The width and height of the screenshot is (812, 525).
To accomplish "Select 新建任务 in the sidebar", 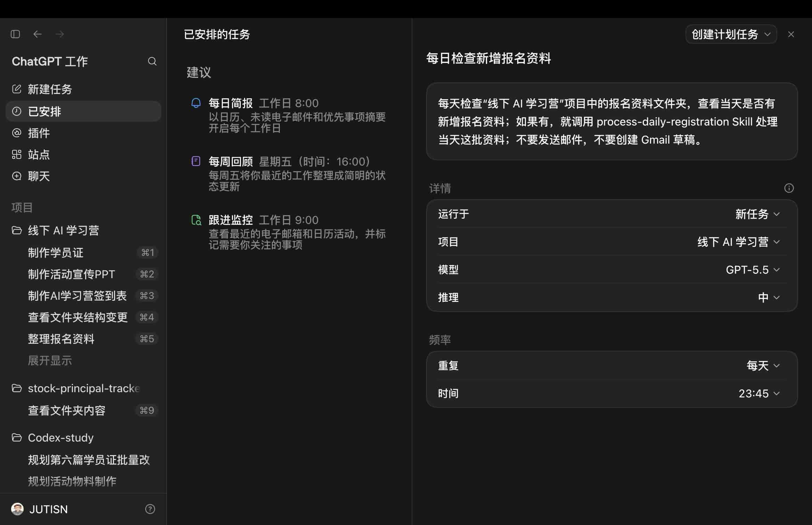I will click(83, 89).
